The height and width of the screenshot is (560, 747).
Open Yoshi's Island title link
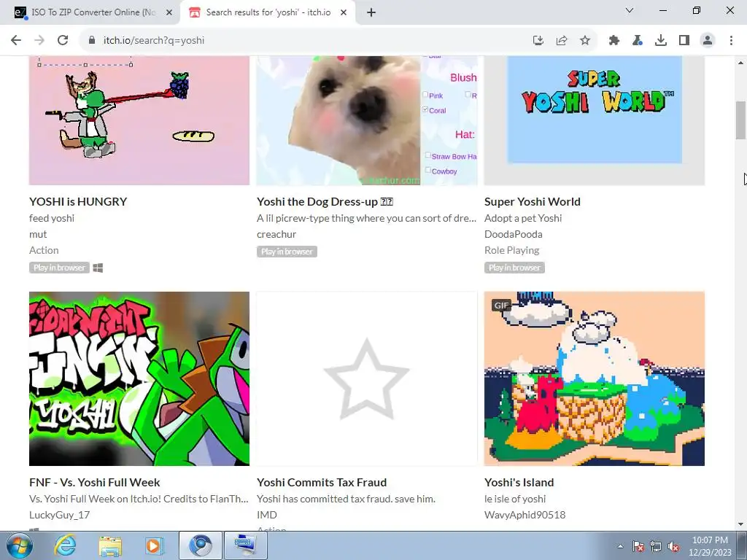point(519,483)
